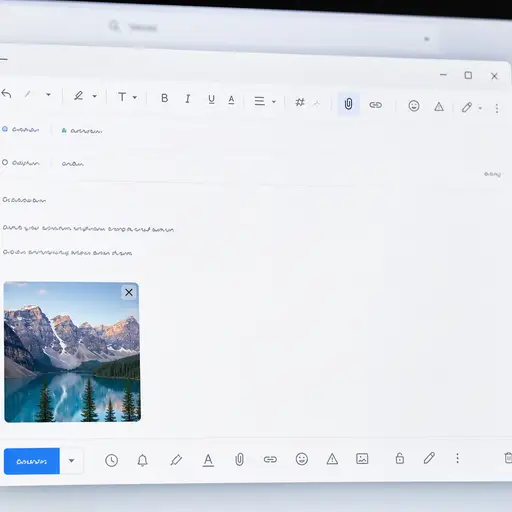Image resolution: width=512 pixels, height=512 pixels.
Task: Select the blue filled circle option
Action: [x=5, y=129]
